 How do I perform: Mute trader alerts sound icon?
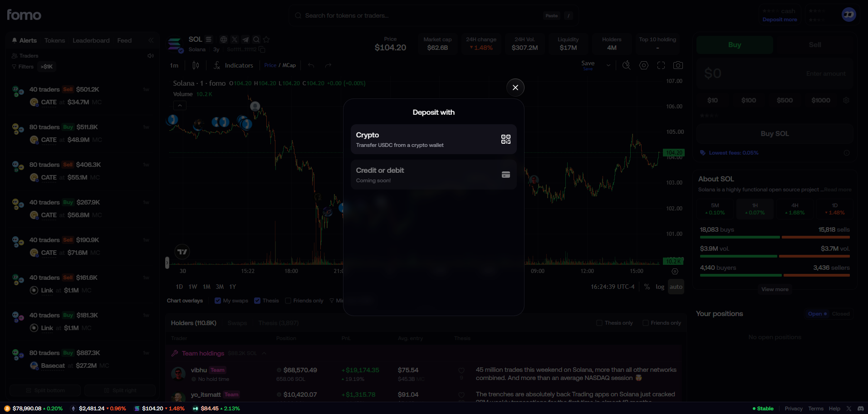(x=151, y=56)
